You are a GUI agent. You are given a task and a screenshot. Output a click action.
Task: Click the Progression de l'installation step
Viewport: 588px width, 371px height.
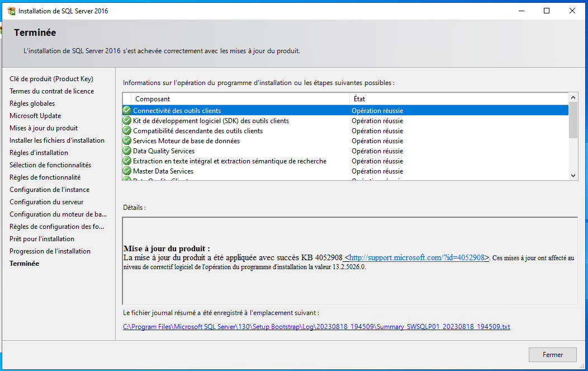[x=50, y=251]
